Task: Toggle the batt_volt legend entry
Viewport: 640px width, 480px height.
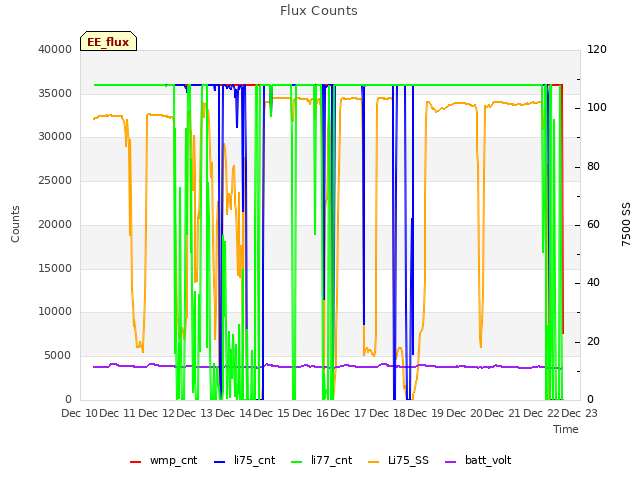Action: pos(478,460)
